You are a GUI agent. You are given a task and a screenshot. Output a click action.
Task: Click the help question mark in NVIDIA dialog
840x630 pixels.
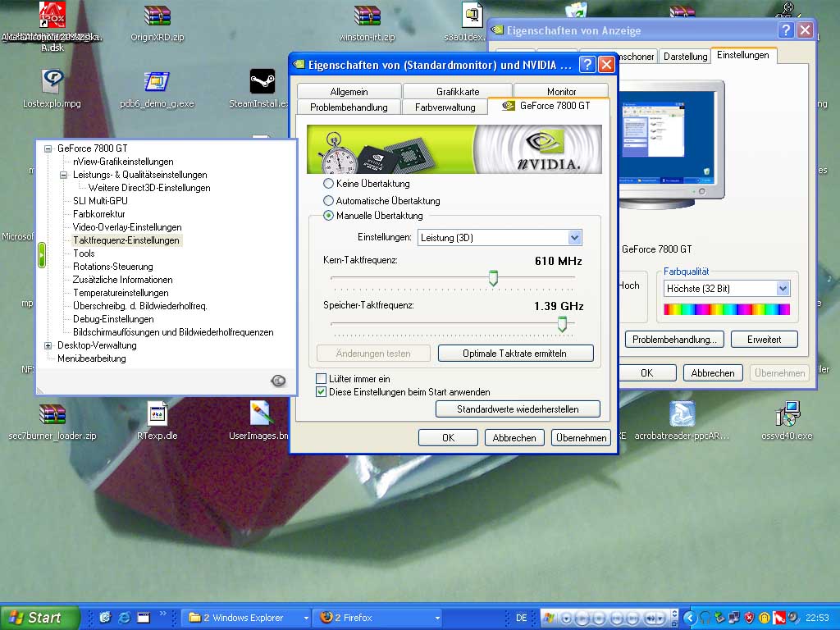pos(587,65)
